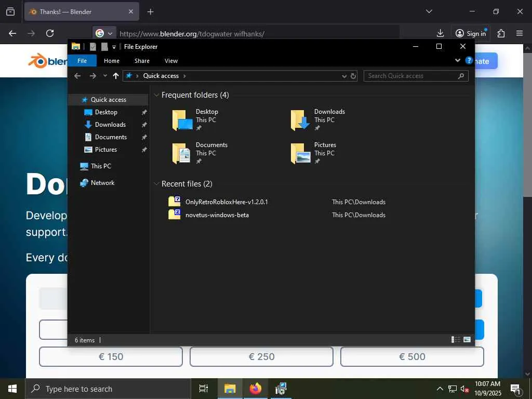Open Desktop in the navigation pane
This screenshot has height=399, width=532.
point(106,112)
